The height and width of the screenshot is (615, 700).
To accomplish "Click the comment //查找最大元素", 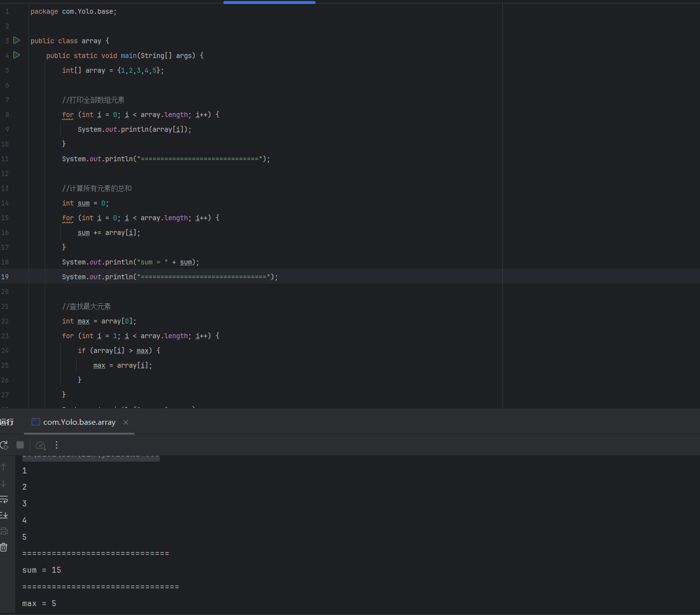I will tap(87, 306).
